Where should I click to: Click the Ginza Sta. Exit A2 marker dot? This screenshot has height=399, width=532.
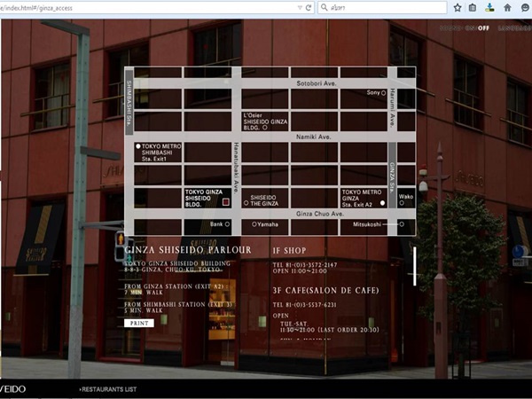pyautogui.click(x=383, y=203)
